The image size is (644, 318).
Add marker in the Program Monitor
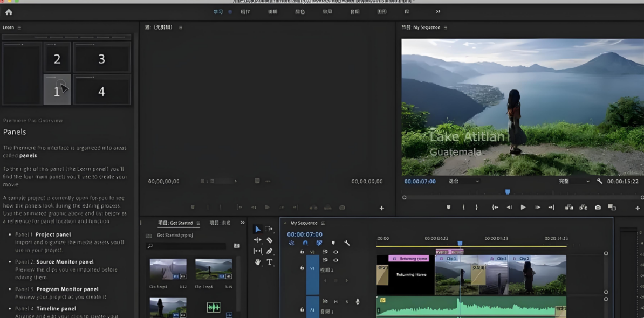click(x=449, y=207)
